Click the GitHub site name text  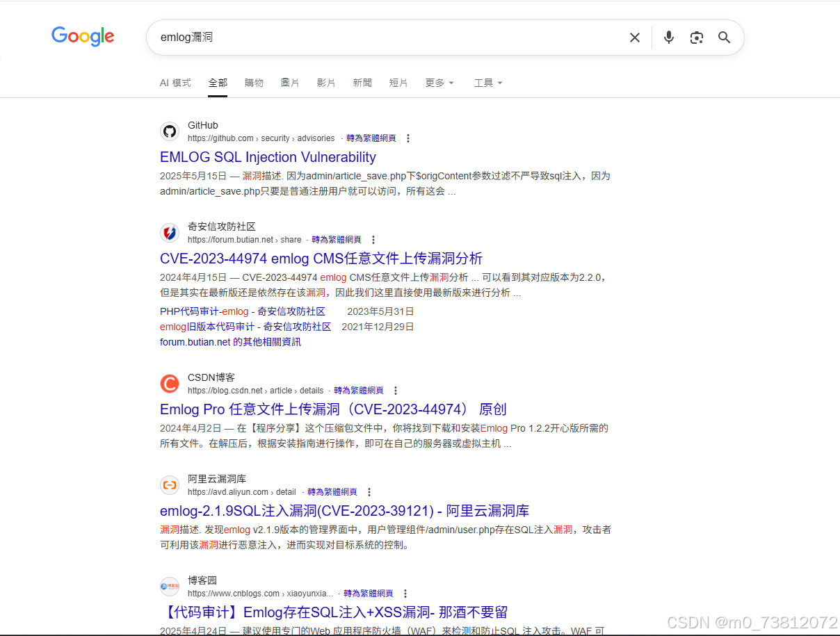[203, 125]
